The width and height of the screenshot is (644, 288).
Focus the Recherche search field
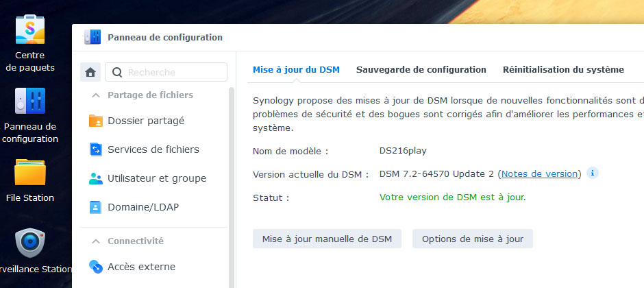coord(166,72)
